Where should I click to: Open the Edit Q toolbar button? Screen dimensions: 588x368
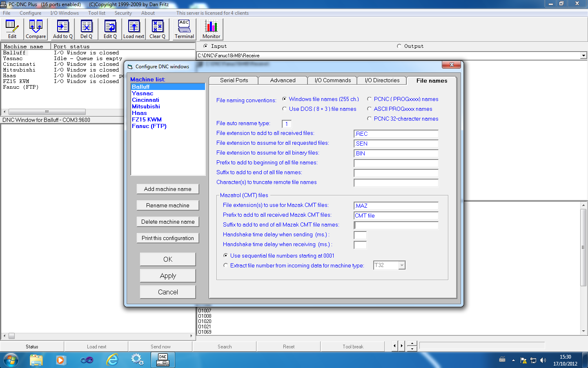click(110, 29)
